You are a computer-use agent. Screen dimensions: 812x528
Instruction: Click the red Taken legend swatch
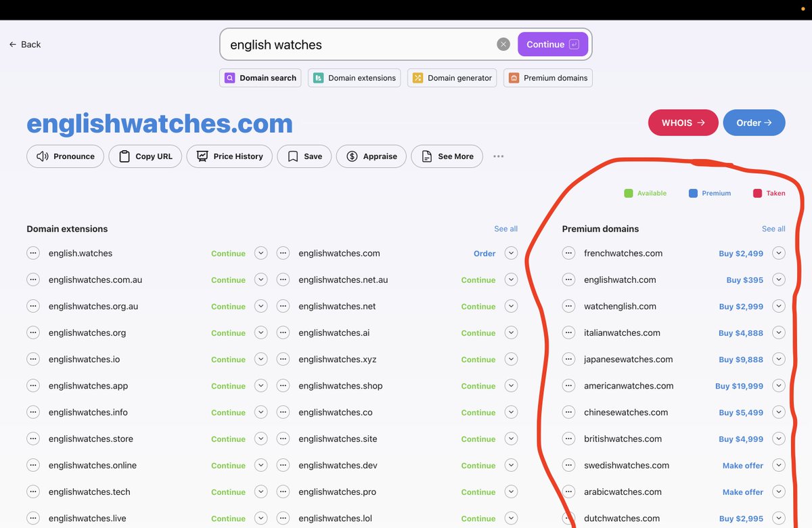pos(758,194)
